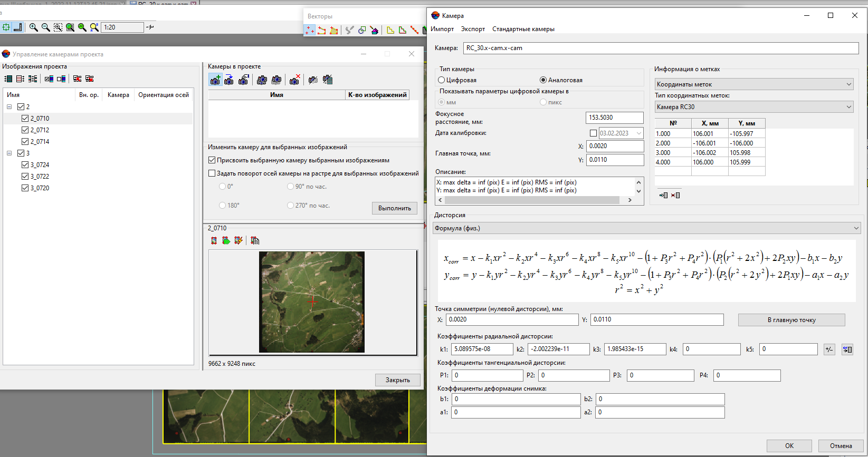The image size is (868, 457).
Task: Click the deselect all images empty-box icon
Action: (x=61, y=79)
